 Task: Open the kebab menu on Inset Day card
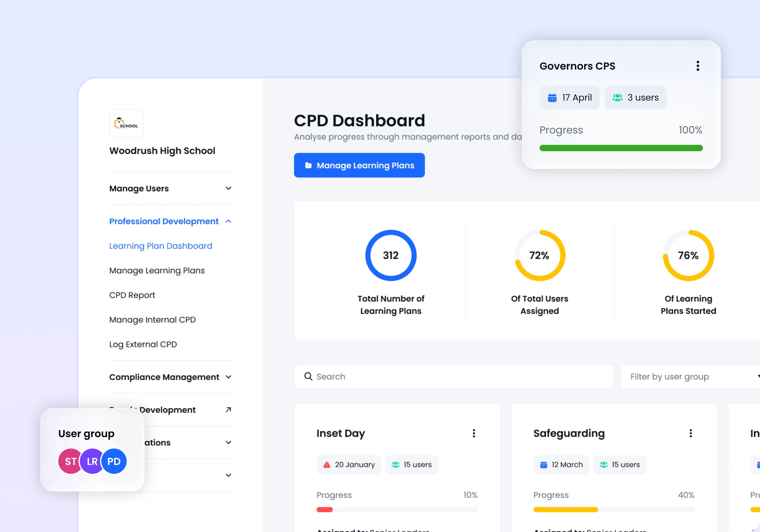point(474,433)
